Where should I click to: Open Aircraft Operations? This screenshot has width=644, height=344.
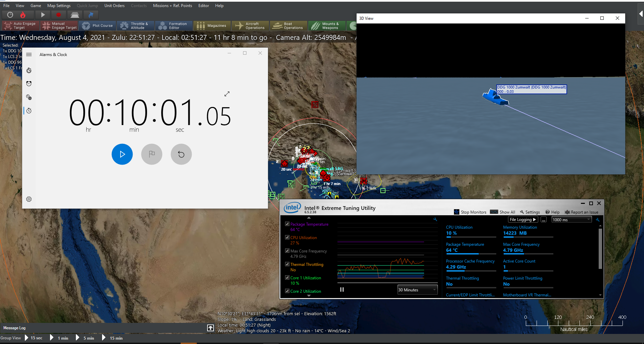250,26
